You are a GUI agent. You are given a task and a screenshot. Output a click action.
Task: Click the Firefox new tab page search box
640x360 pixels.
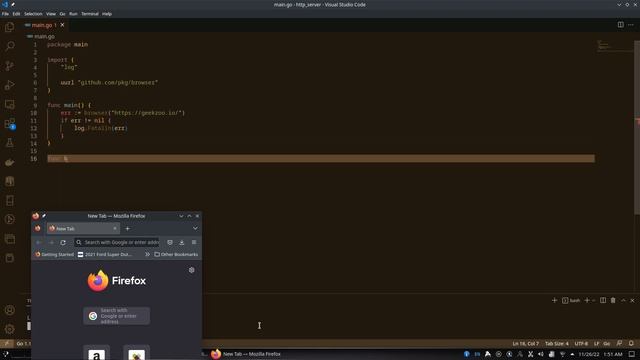tap(117, 316)
